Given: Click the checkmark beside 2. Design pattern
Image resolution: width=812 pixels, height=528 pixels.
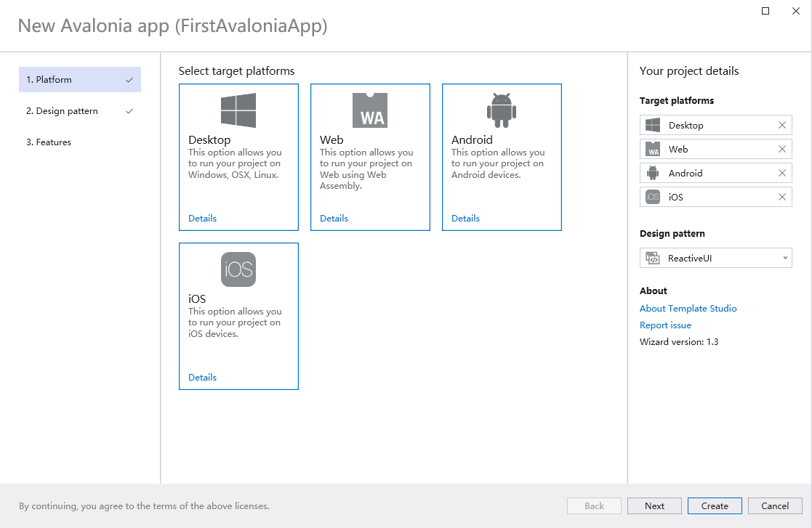Looking at the screenshot, I should coord(129,110).
